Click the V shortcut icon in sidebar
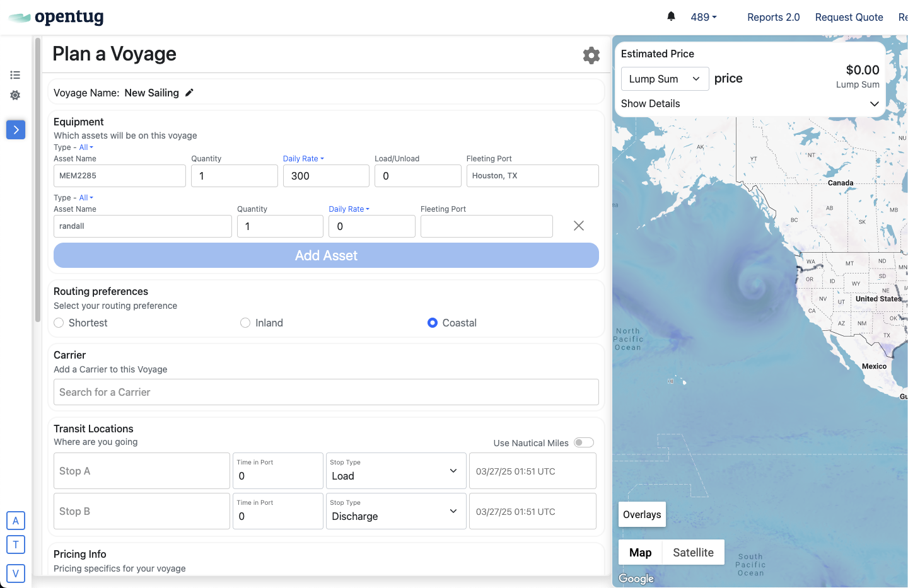Image resolution: width=908 pixels, height=588 pixels. pos(16,574)
